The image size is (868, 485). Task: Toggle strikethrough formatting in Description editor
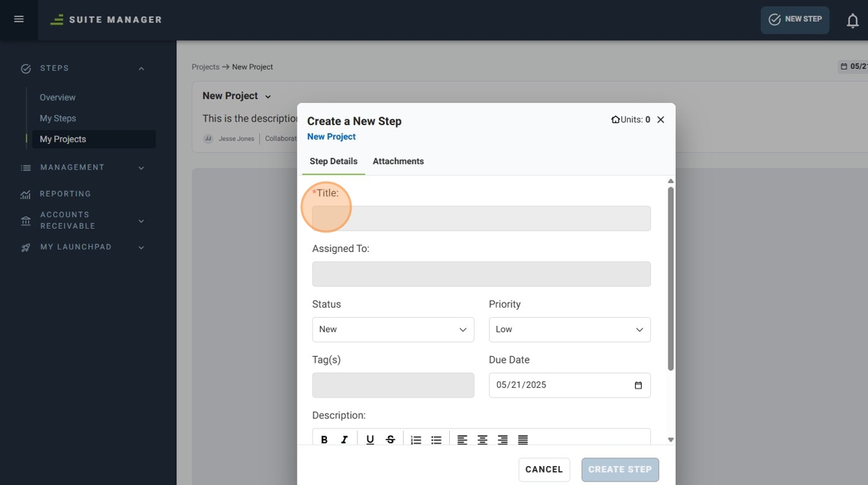[391, 439]
